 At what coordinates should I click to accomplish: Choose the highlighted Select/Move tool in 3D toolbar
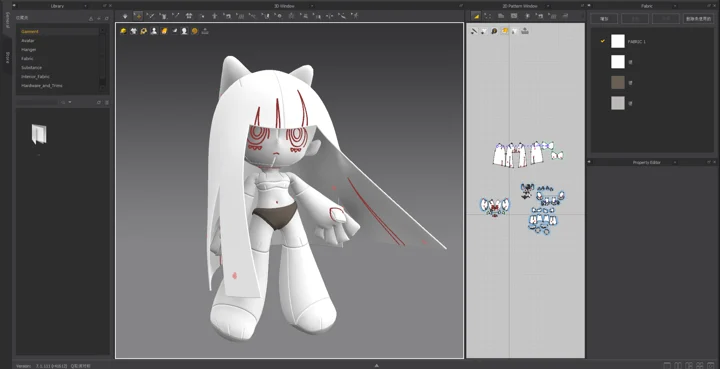[138, 16]
